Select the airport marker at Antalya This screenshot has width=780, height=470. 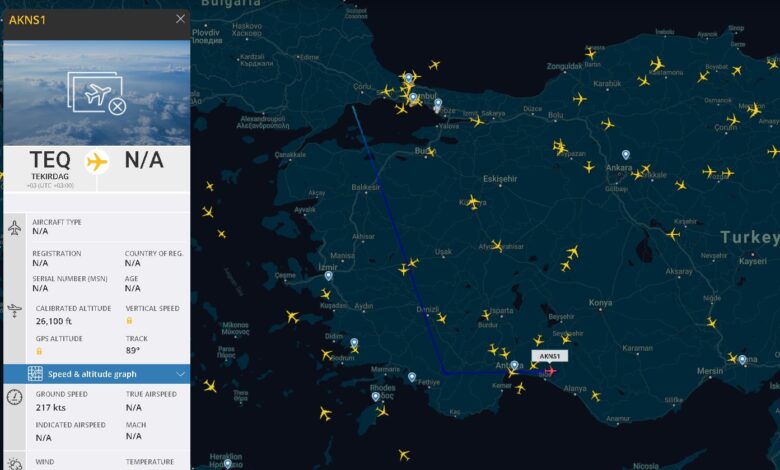click(x=514, y=366)
